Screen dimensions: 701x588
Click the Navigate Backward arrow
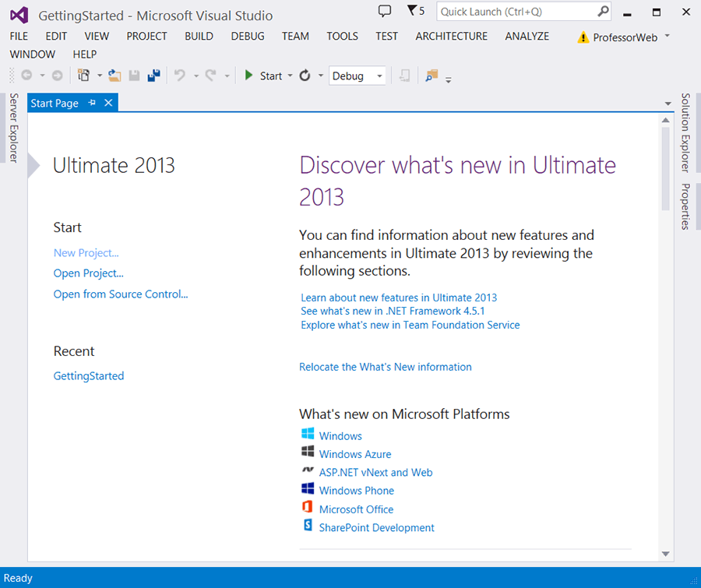tap(26, 76)
